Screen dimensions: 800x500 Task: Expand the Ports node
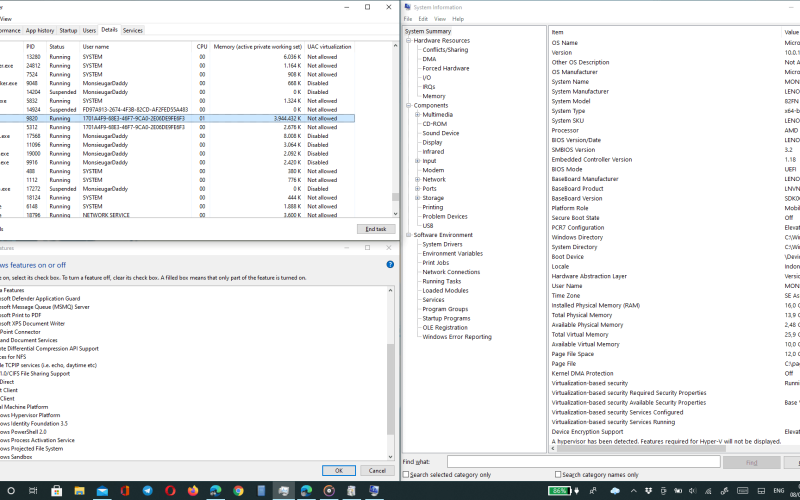click(x=418, y=188)
